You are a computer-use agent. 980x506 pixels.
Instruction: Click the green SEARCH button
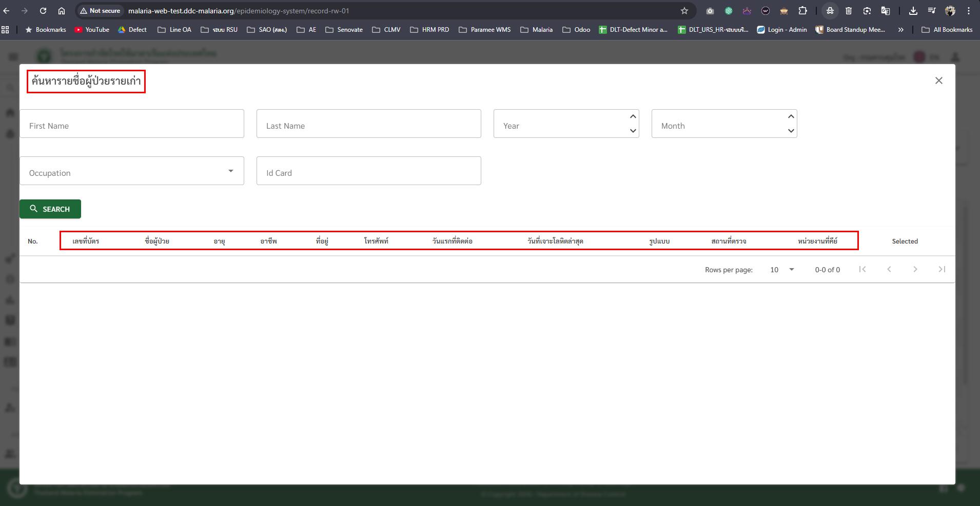[x=50, y=209]
